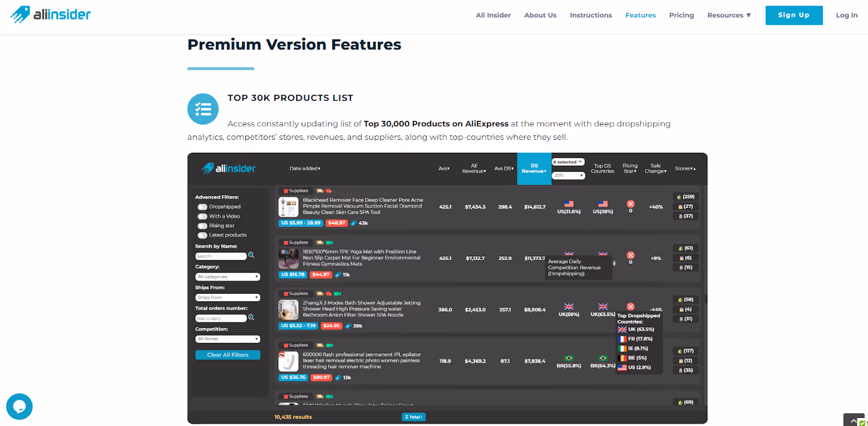Go to the Ali Insider menu item
This screenshot has height=426, width=868.
click(494, 15)
